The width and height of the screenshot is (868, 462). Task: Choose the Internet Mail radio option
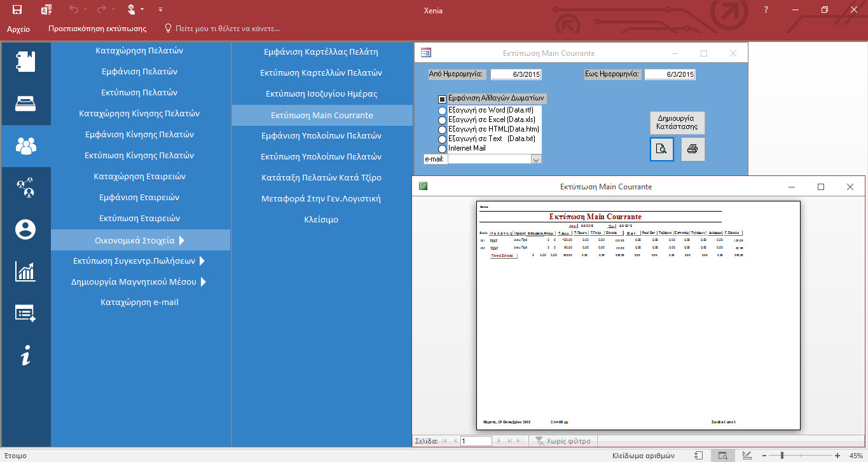(x=443, y=149)
